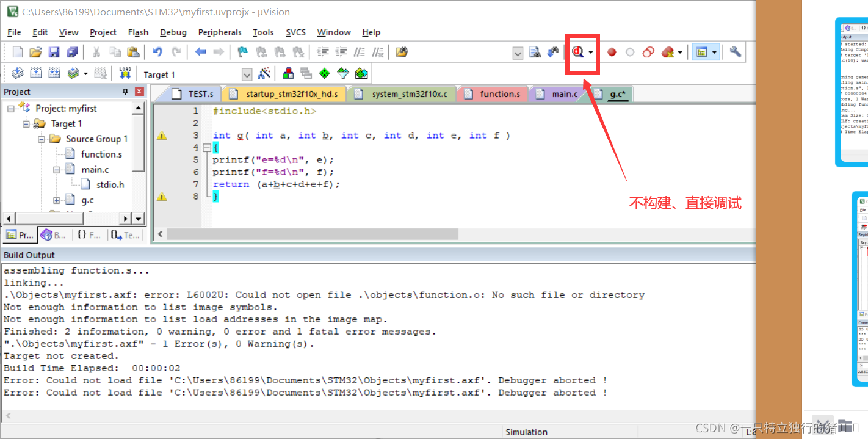Click the Save All icon
Viewport: 868px width, 439px height.
point(72,52)
